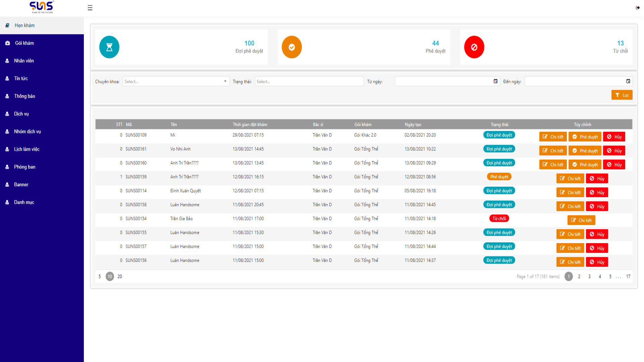
Task: Click the red rejected circle icon
Action: coord(474,47)
